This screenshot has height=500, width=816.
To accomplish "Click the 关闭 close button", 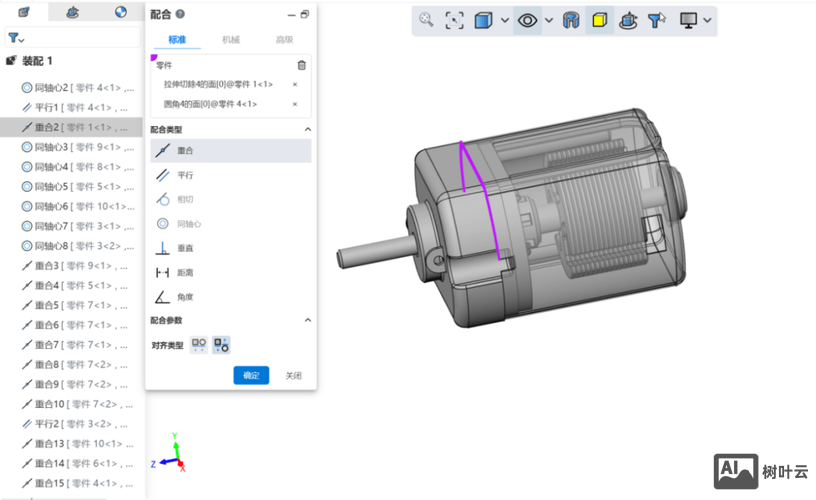I will [293, 376].
